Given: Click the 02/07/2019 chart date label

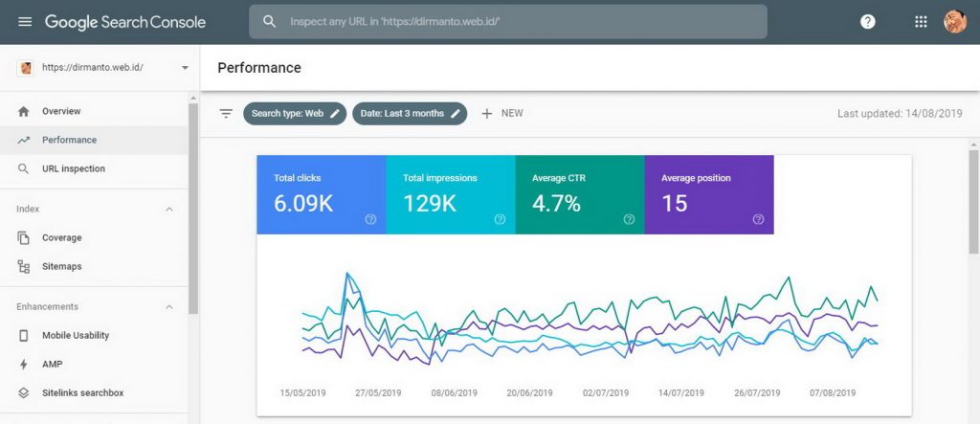Looking at the screenshot, I should pyautogui.click(x=606, y=393).
